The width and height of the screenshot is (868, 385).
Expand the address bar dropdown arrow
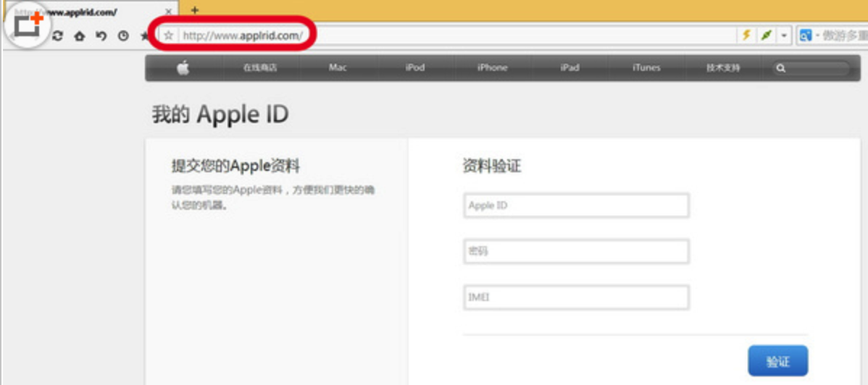point(784,36)
